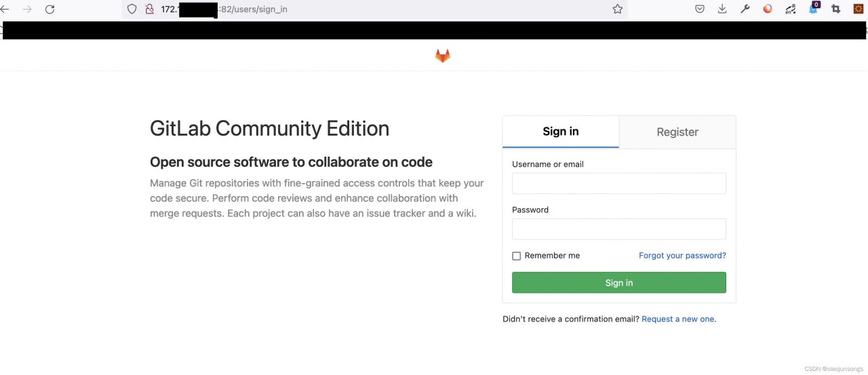Focus the Username or email field

click(x=619, y=183)
